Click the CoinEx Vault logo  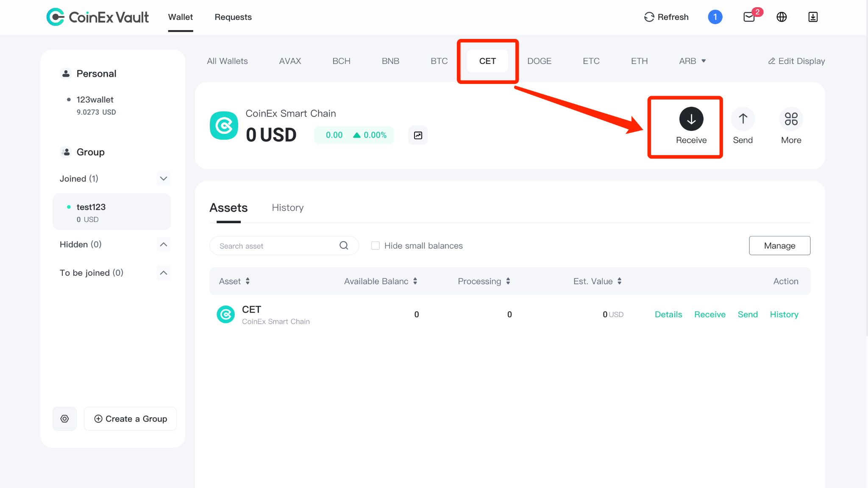point(97,17)
